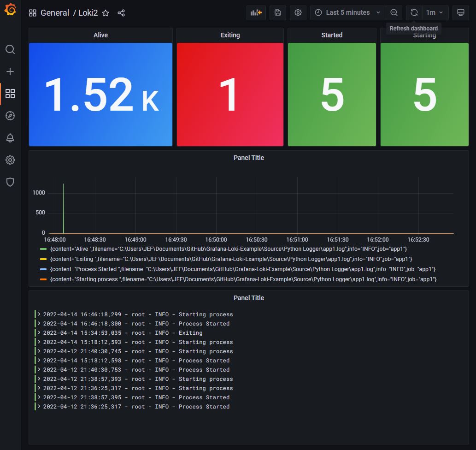Open Server Admin via the shield icon
476x450 pixels.
[x=10, y=182]
